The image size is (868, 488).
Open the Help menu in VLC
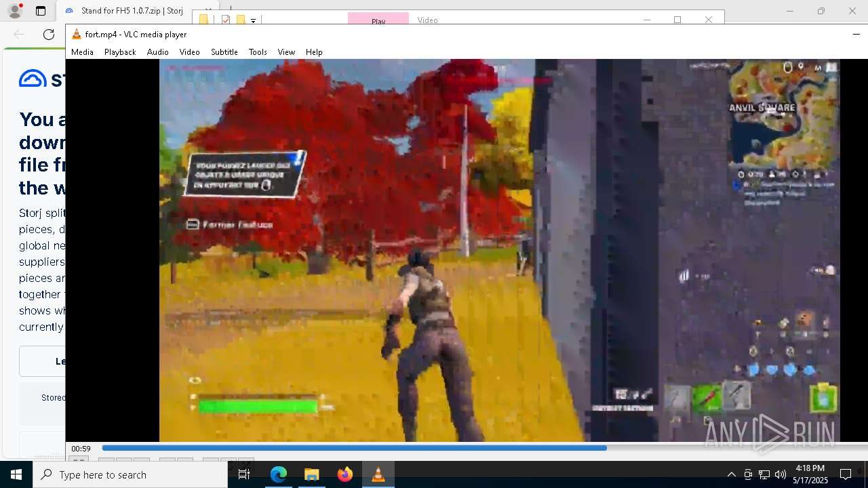click(x=314, y=52)
